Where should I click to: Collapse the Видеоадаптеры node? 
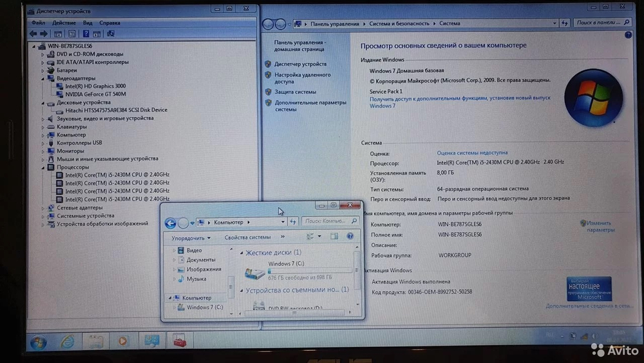[x=43, y=78]
